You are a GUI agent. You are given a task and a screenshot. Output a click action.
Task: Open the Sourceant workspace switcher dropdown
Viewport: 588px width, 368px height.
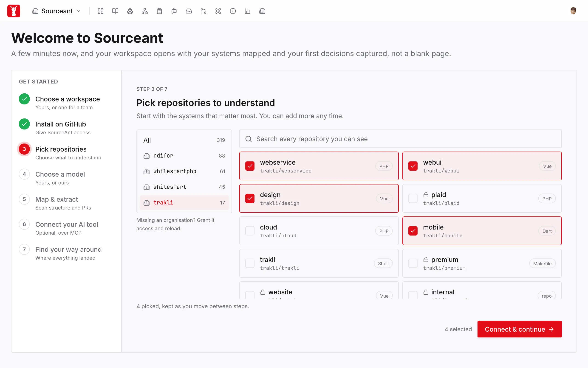[x=56, y=11]
